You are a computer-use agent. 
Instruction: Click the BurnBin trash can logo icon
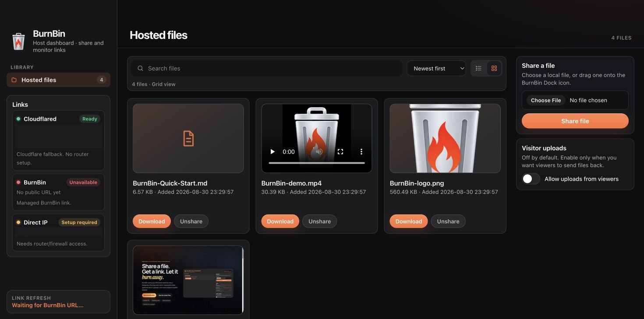coord(18,42)
